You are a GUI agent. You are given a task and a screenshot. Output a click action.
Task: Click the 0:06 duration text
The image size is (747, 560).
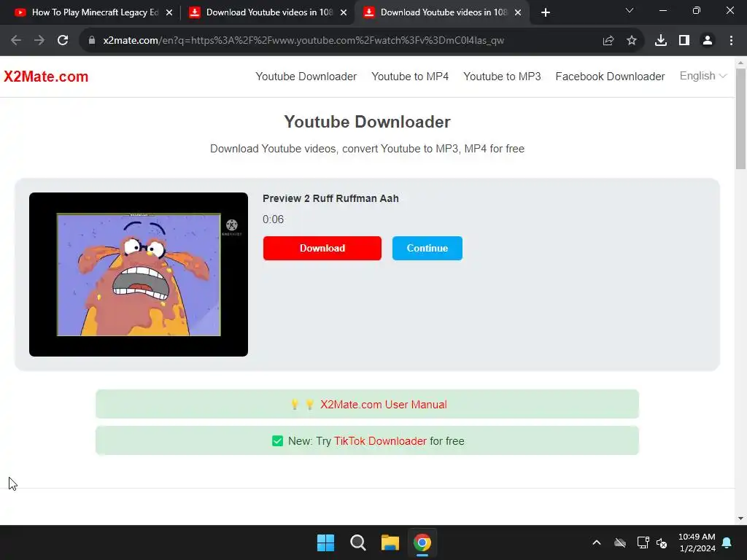click(273, 219)
